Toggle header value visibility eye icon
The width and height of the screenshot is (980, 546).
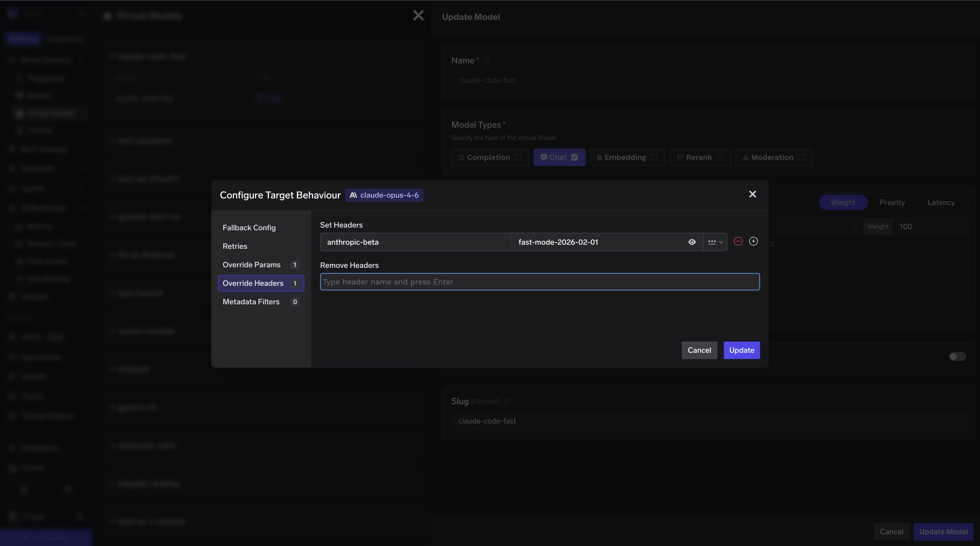click(692, 242)
